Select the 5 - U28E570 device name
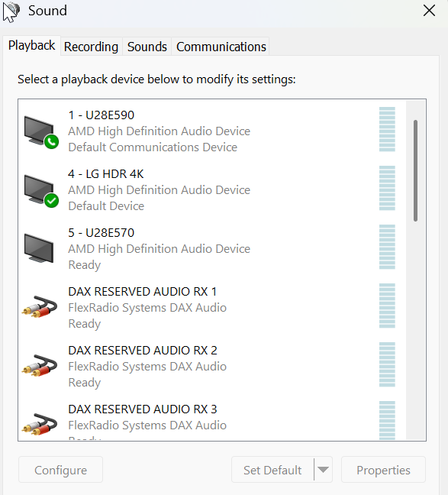This screenshot has height=495, width=448. coord(102,233)
